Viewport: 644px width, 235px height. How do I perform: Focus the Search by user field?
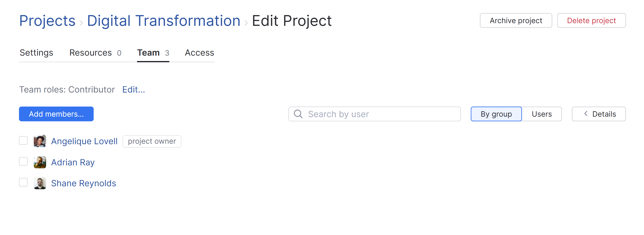click(380, 114)
